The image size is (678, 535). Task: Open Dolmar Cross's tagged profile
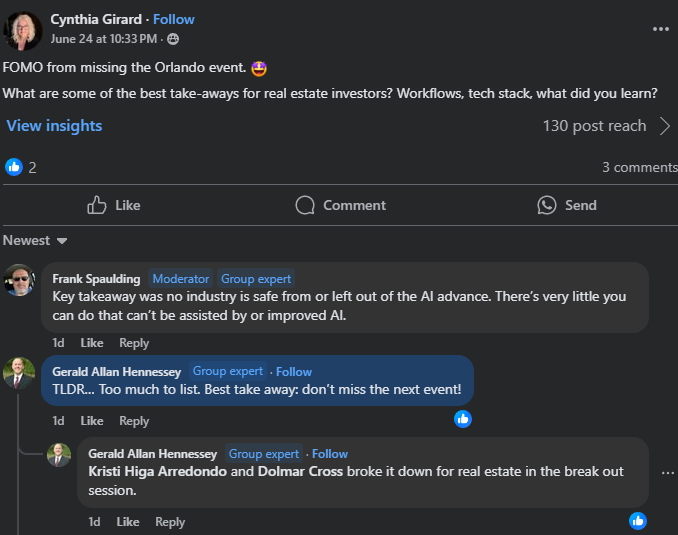point(302,470)
